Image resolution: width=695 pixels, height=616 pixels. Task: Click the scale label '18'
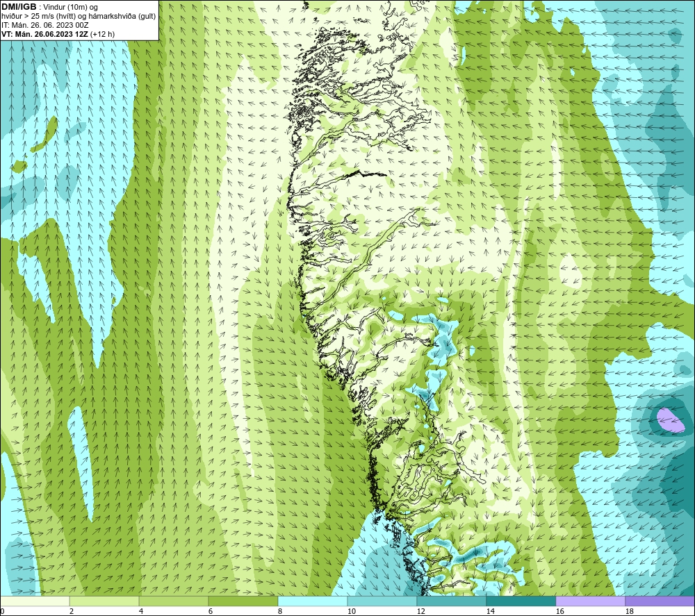click(630, 611)
